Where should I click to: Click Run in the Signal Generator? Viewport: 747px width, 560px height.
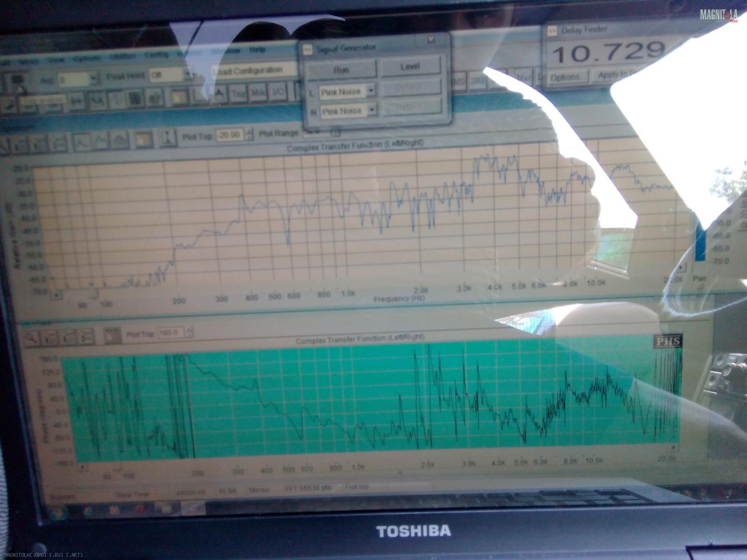[341, 70]
